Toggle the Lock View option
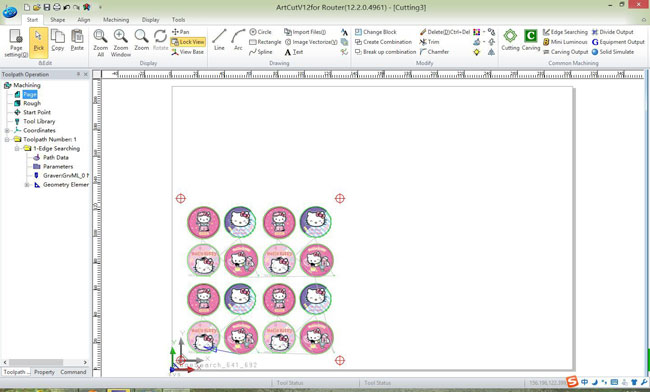 point(188,42)
